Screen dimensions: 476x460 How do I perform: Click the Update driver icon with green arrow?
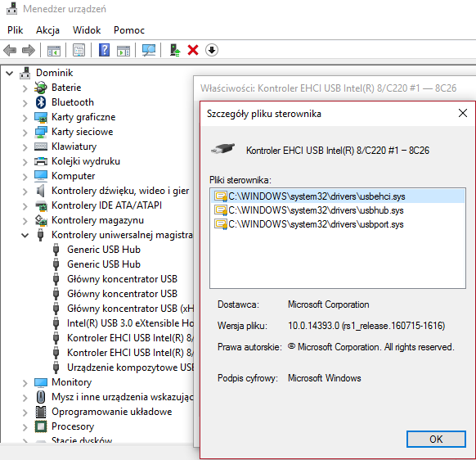coord(175,50)
